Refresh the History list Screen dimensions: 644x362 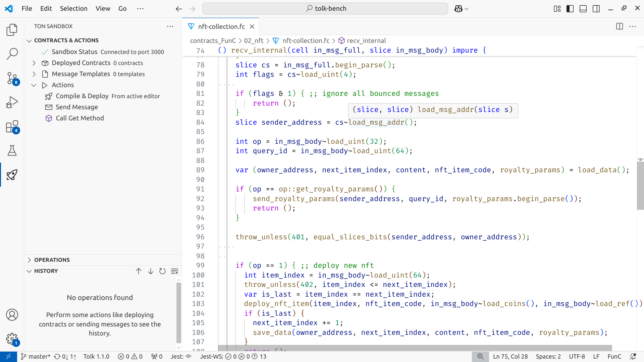[x=162, y=271]
